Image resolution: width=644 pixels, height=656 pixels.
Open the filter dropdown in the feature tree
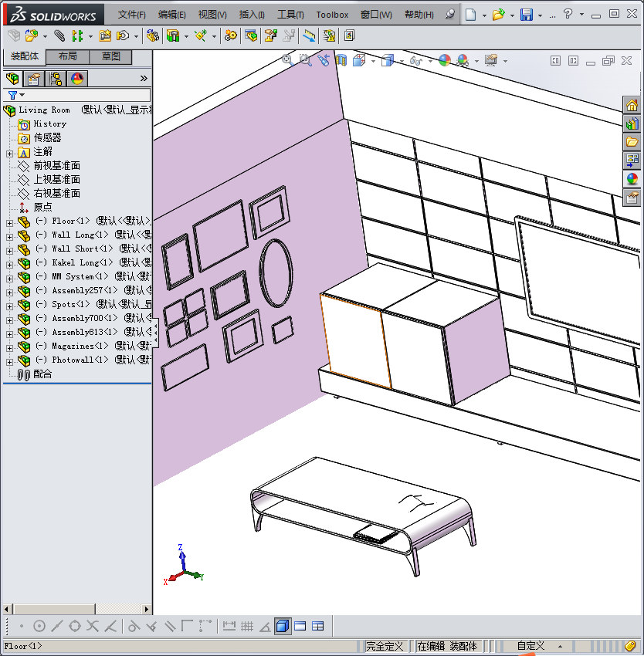pos(22,95)
